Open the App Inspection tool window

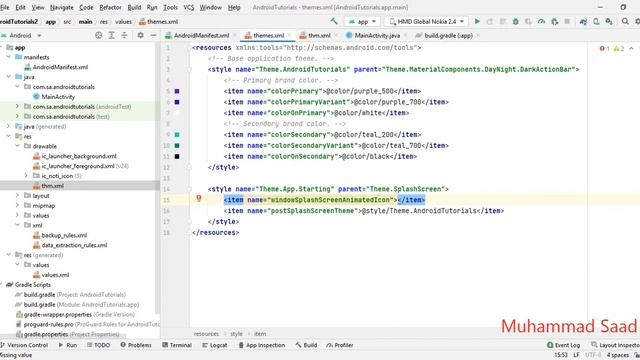click(x=262, y=345)
